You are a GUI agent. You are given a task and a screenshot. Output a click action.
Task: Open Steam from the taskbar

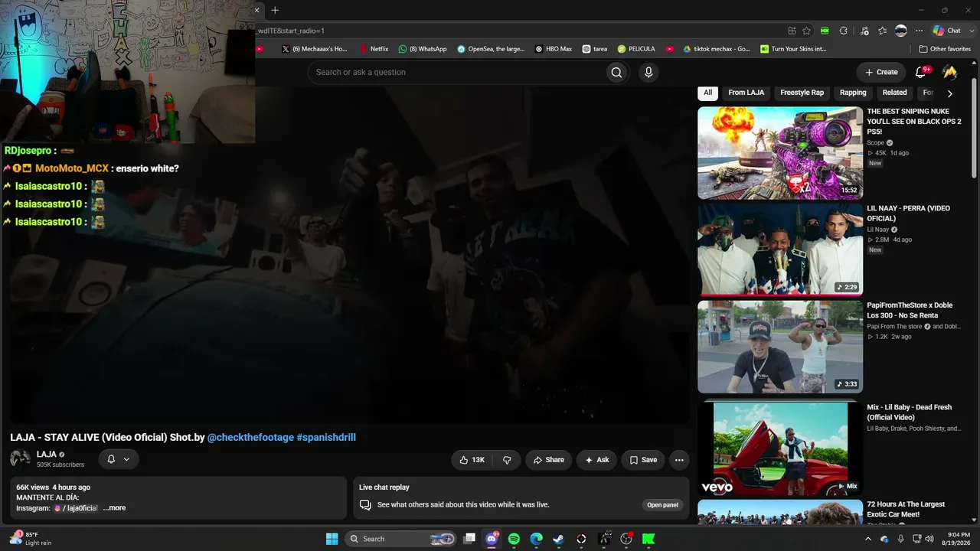559,539
